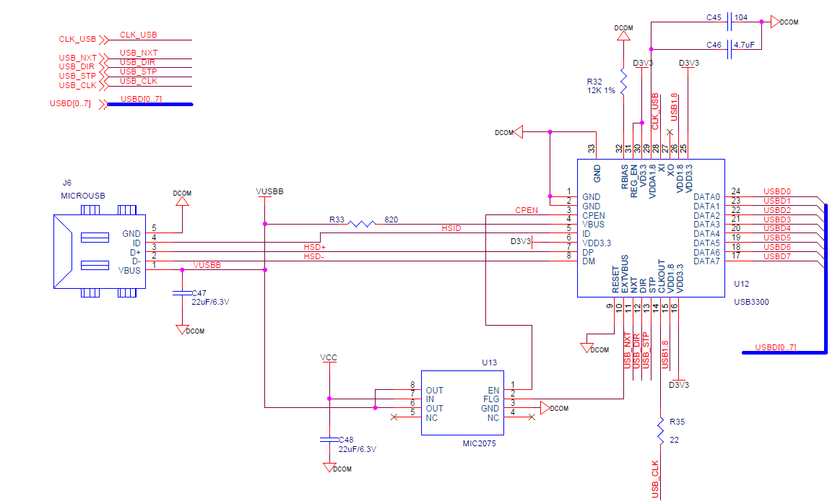Click the USBD7 net label on DATA7
This screenshot has width=840, height=504.
click(777, 256)
